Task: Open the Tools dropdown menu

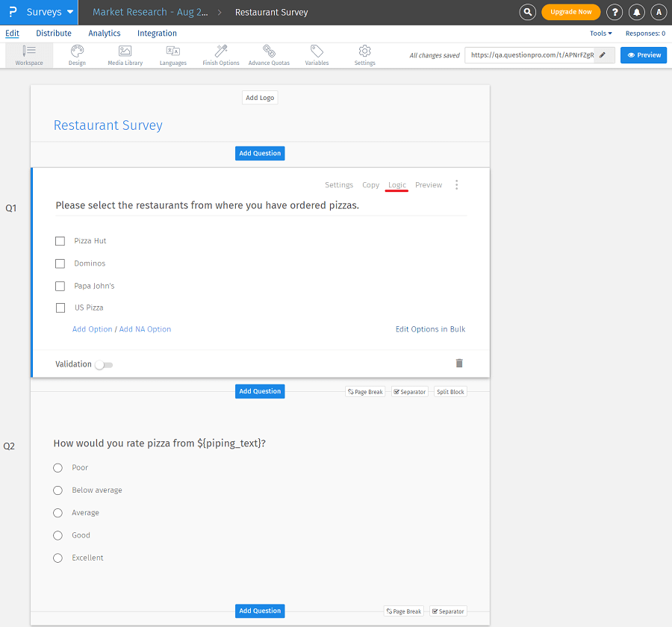Action: 602,33
